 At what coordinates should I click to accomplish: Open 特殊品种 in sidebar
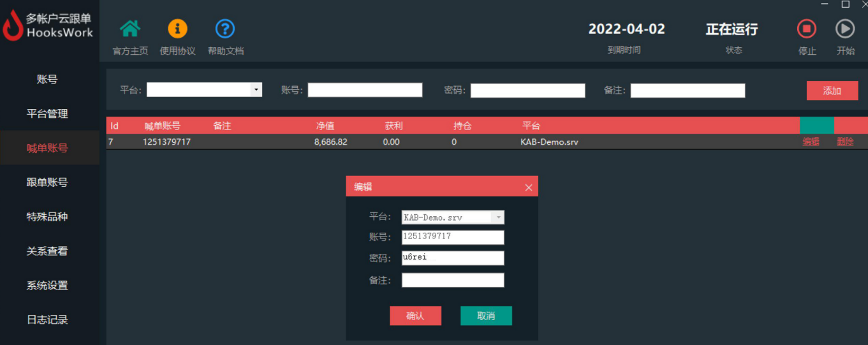[47, 217]
